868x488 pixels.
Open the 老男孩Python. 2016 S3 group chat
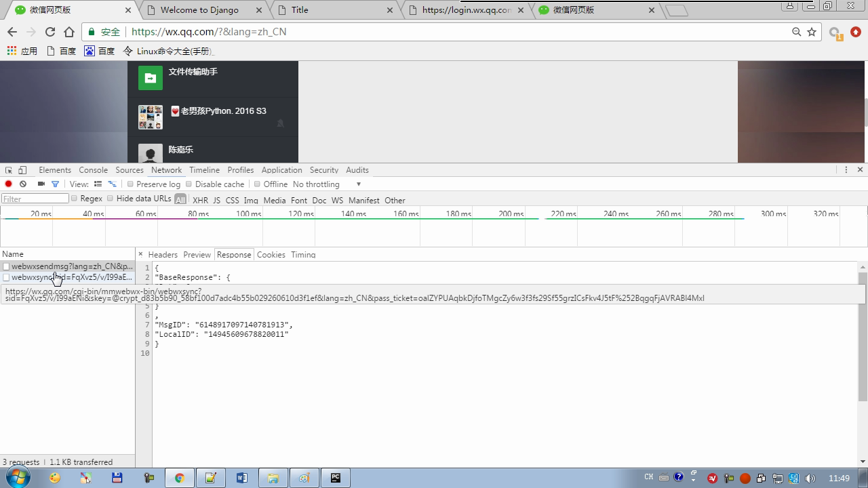tap(213, 117)
